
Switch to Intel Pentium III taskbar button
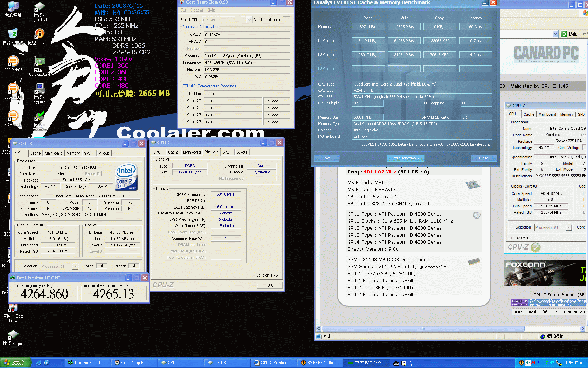pyautogui.click(x=87, y=363)
